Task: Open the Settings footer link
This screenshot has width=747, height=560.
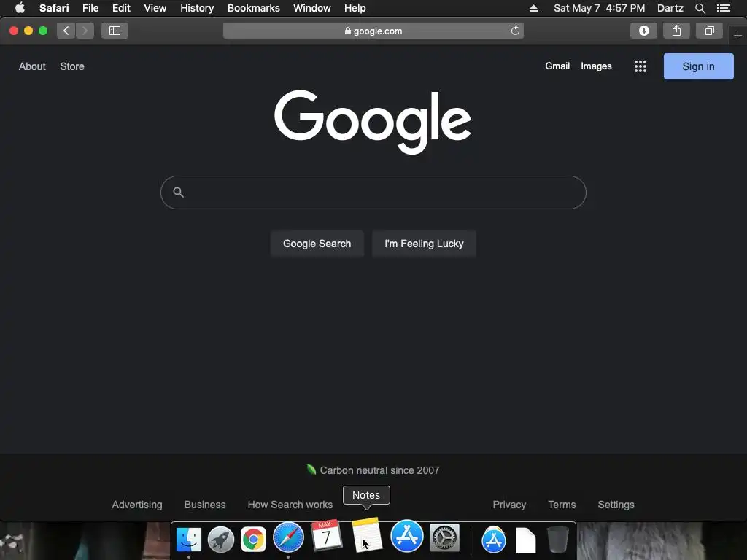Action: coord(616,505)
